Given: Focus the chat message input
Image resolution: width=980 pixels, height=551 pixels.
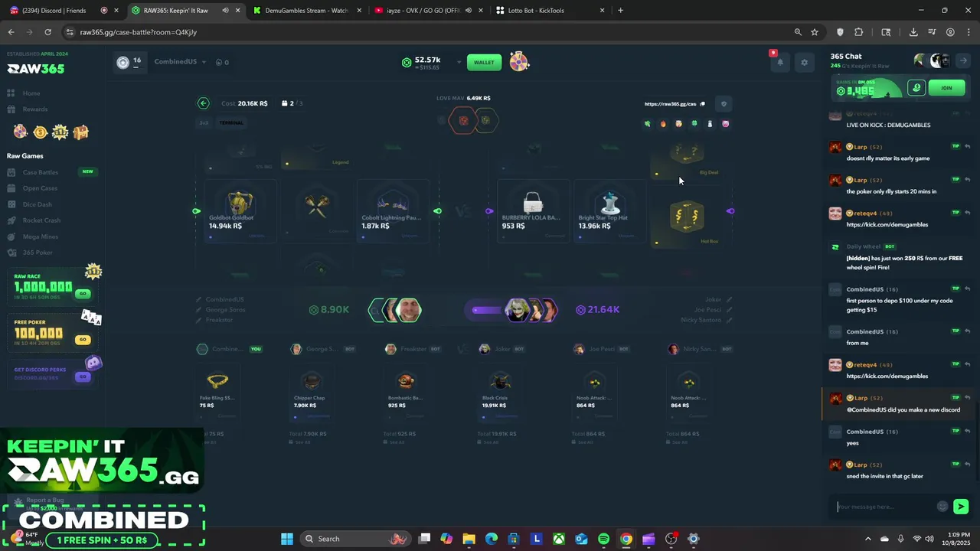Looking at the screenshot, I should click(884, 507).
